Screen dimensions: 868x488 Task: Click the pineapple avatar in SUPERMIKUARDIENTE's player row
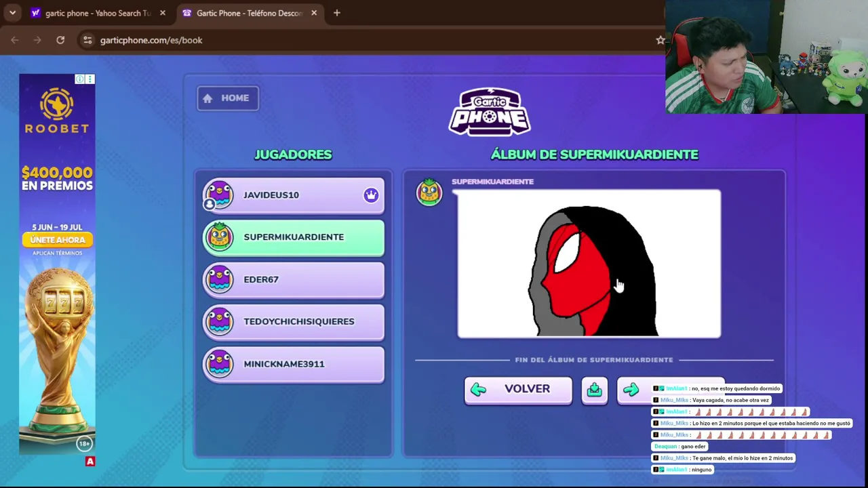point(219,237)
